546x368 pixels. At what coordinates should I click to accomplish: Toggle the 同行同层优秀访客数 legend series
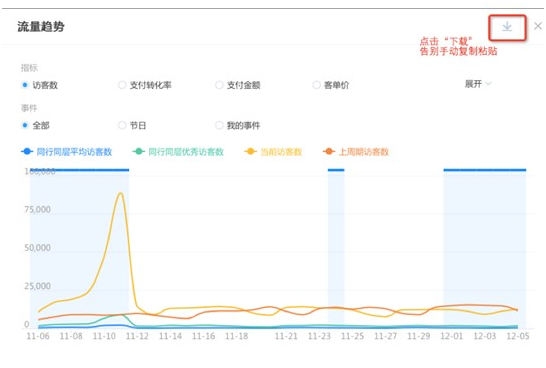point(178,152)
